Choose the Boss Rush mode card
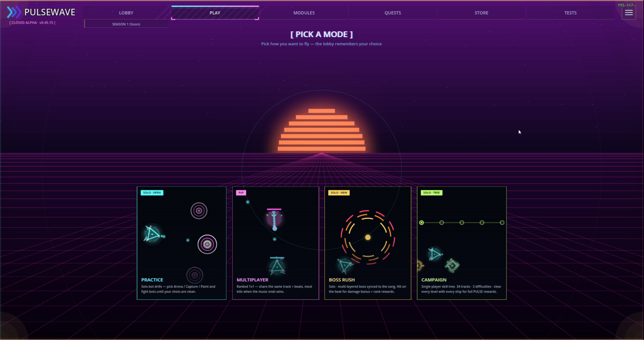The image size is (644, 340). (368, 243)
